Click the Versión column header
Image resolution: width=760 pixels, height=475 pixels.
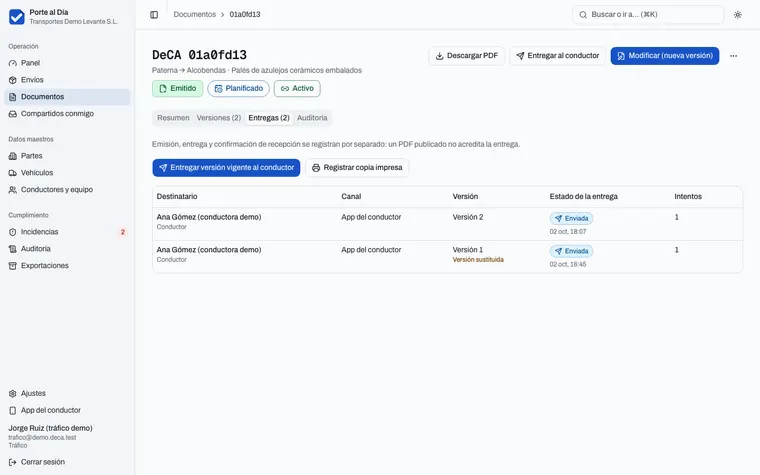coord(465,197)
